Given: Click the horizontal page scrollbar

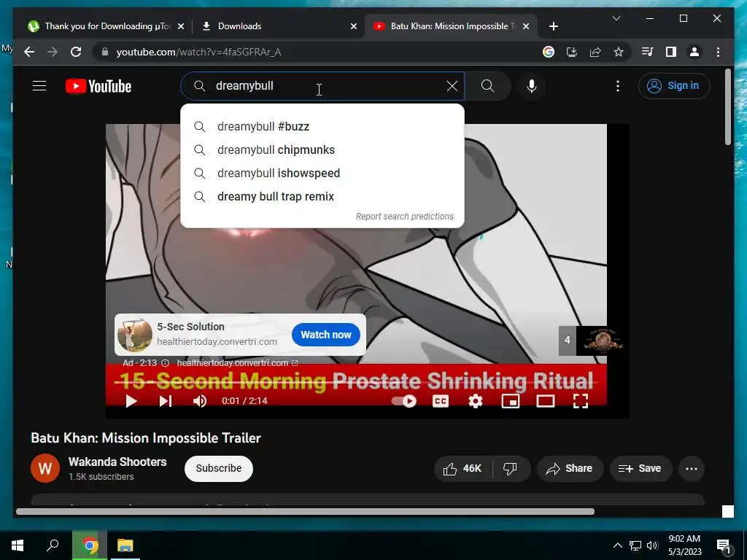Looking at the screenshot, I should (x=305, y=511).
